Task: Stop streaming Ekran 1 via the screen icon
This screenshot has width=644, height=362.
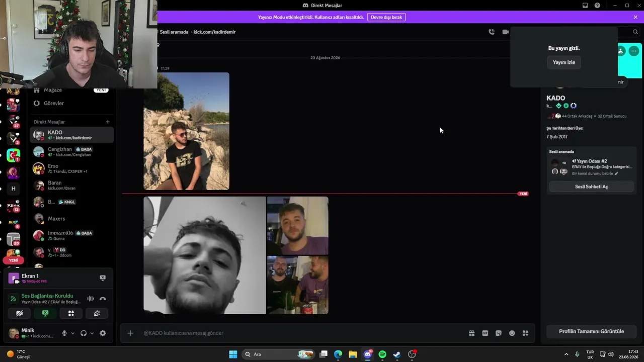Action: (x=103, y=278)
